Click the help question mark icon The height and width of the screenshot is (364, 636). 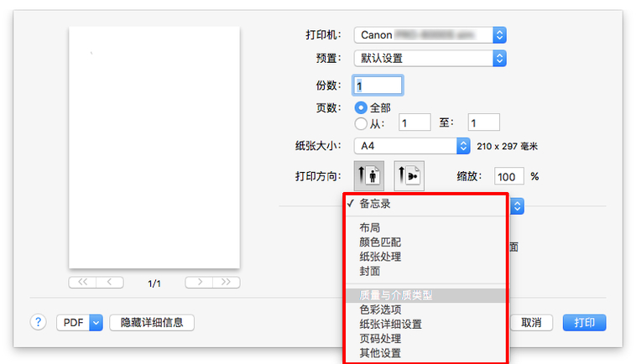pyautogui.click(x=39, y=322)
